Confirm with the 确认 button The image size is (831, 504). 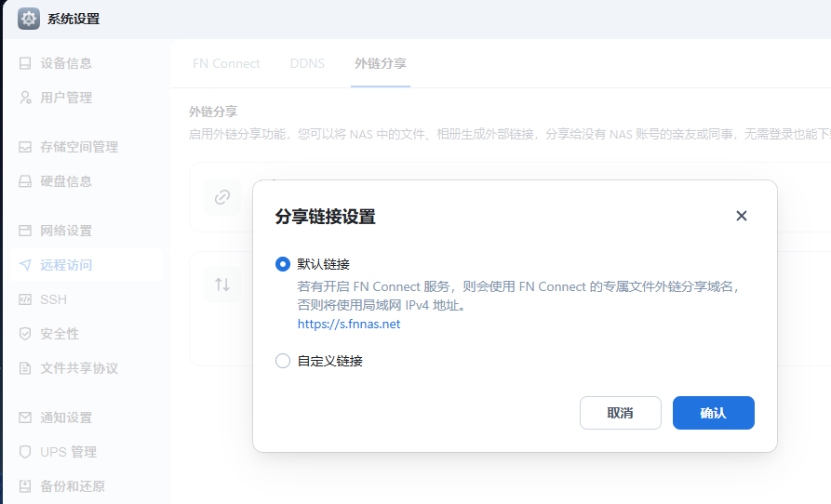click(x=714, y=413)
